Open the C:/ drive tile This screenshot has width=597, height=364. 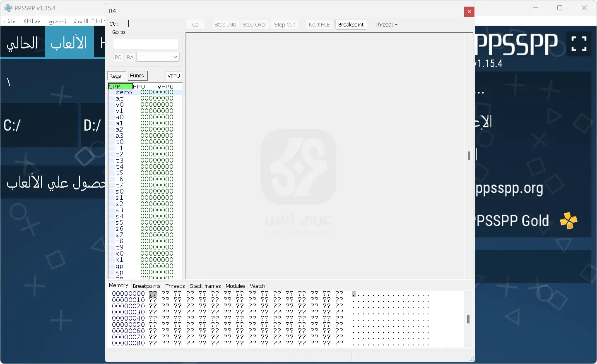39,125
